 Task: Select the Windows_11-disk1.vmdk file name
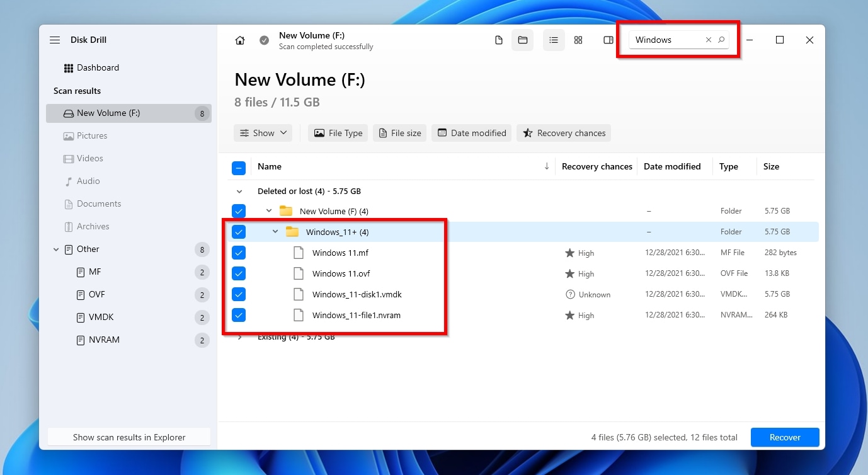coord(357,294)
